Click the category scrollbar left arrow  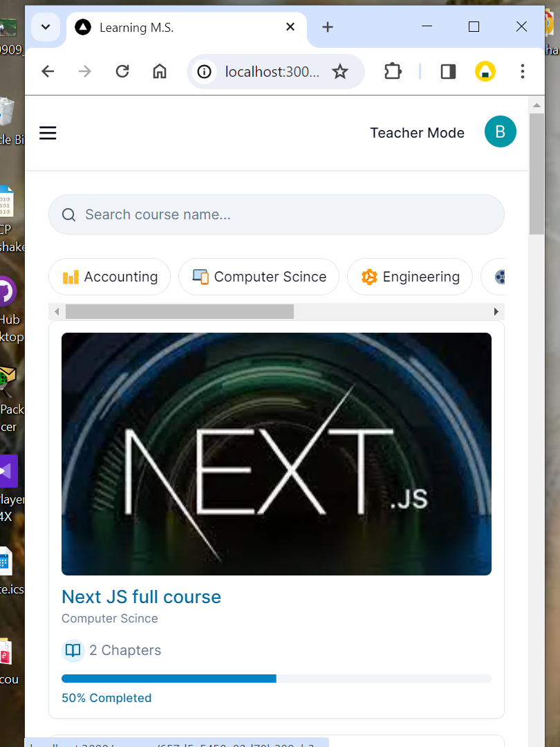click(x=57, y=311)
